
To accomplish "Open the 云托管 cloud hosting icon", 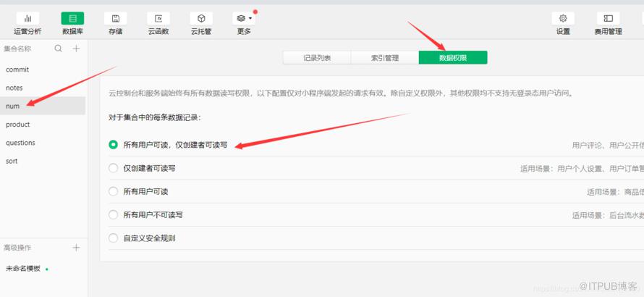I will click(201, 19).
